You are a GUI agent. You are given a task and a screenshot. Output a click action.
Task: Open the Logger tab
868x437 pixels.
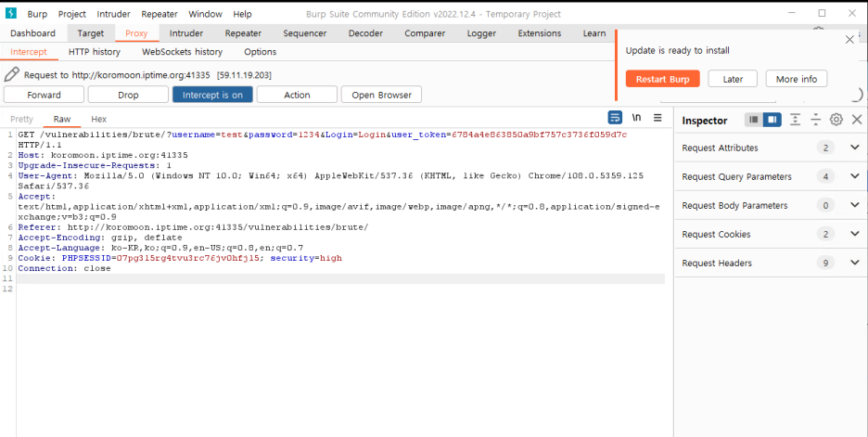(481, 33)
